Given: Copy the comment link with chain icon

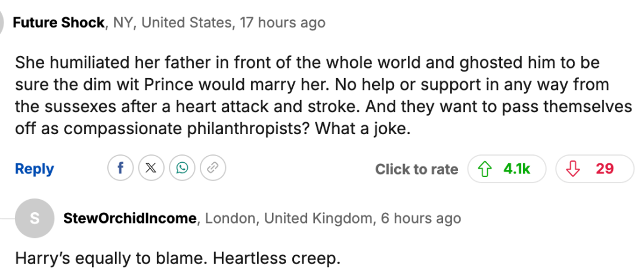Looking at the screenshot, I should pos(212,169).
